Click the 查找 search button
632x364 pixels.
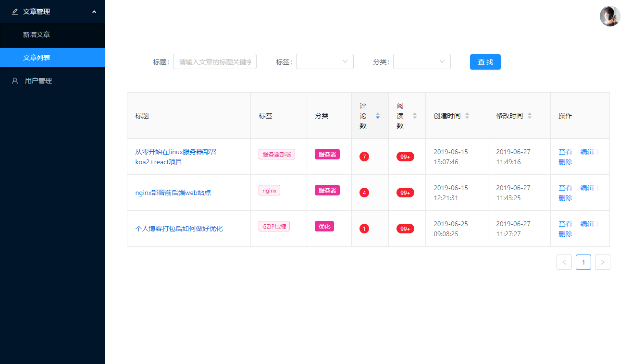tap(485, 62)
